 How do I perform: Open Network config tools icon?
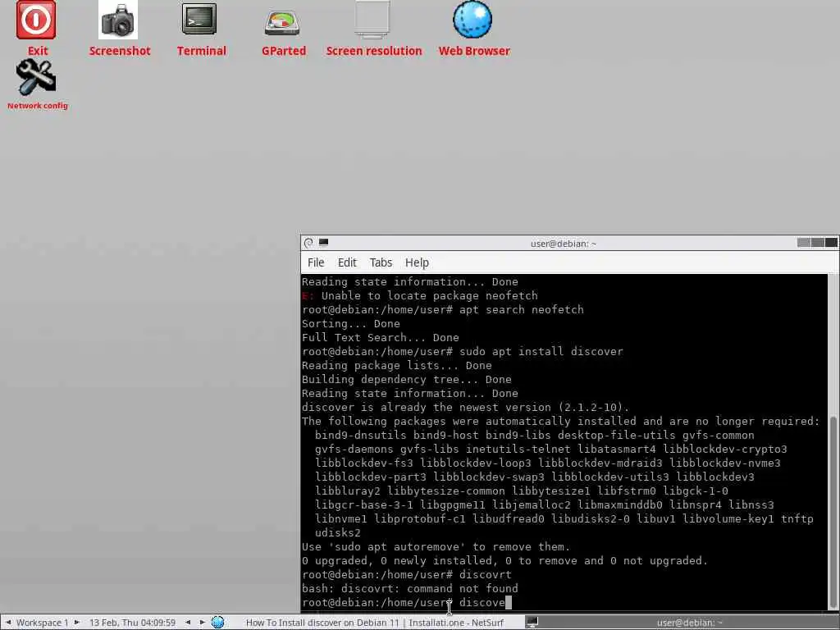tap(36, 77)
